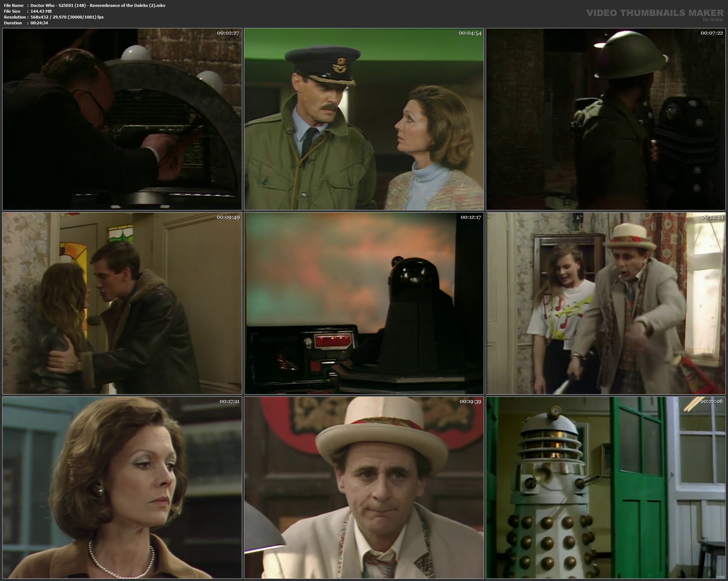Screen dimensions: 728x581
Task: Click the woman close-up thumbnail at 00:17:11
Action: (122, 488)
